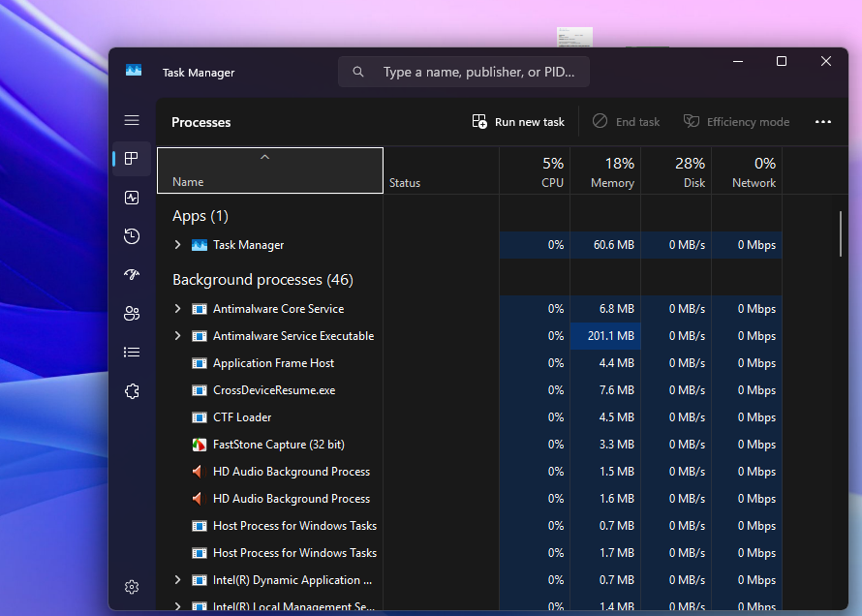Open the Services puzzle-piece icon
Screen dimensions: 862x616
coord(132,391)
